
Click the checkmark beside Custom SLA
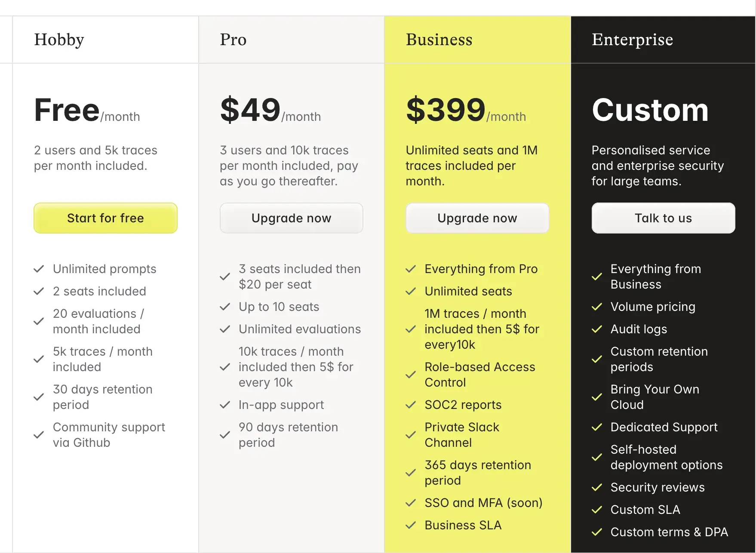[x=597, y=510]
